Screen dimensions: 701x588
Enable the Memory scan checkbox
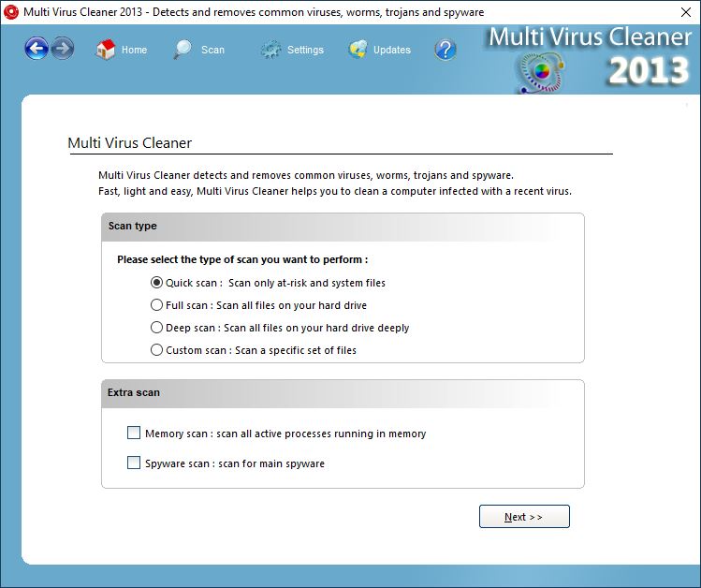pyautogui.click(x=134, y=433)
